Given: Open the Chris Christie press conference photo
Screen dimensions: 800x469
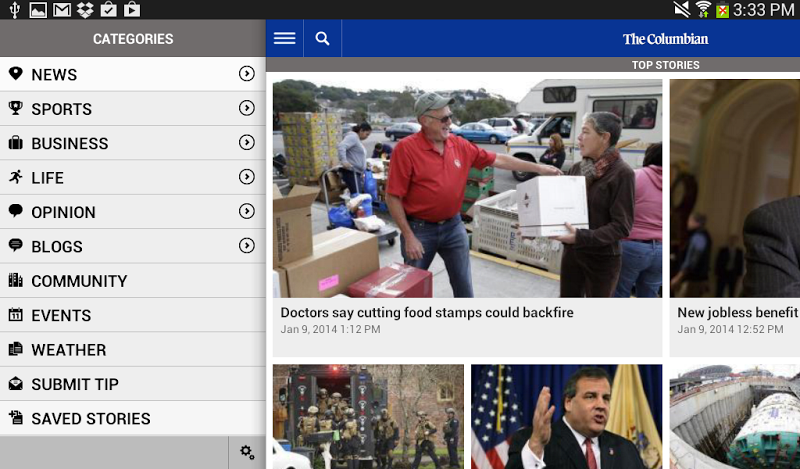Looking at the screenshot, I should tap(566, 416).
